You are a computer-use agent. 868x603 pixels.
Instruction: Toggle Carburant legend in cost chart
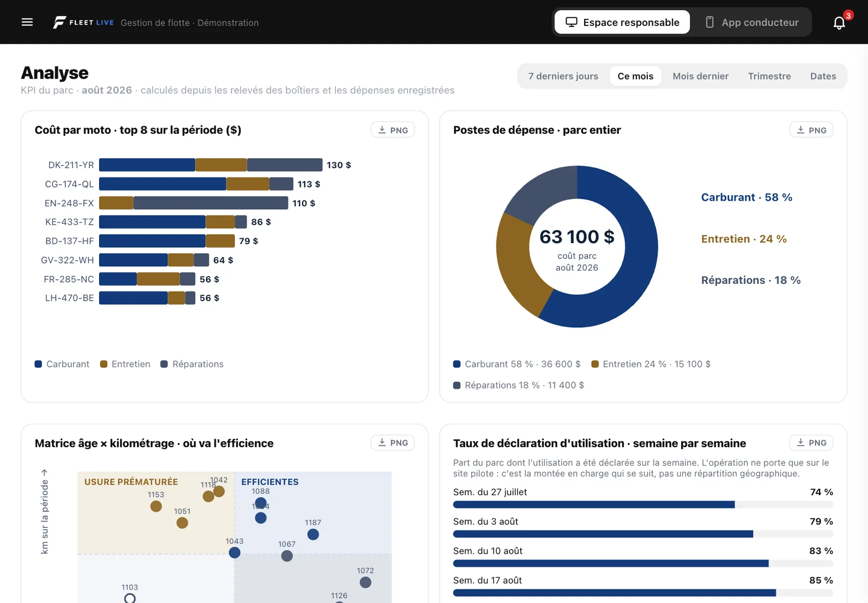click(62, 364)
